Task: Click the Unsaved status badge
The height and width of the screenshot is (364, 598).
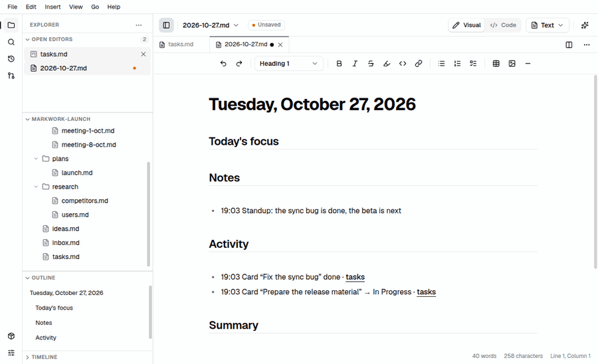Action: coord(266,25)
